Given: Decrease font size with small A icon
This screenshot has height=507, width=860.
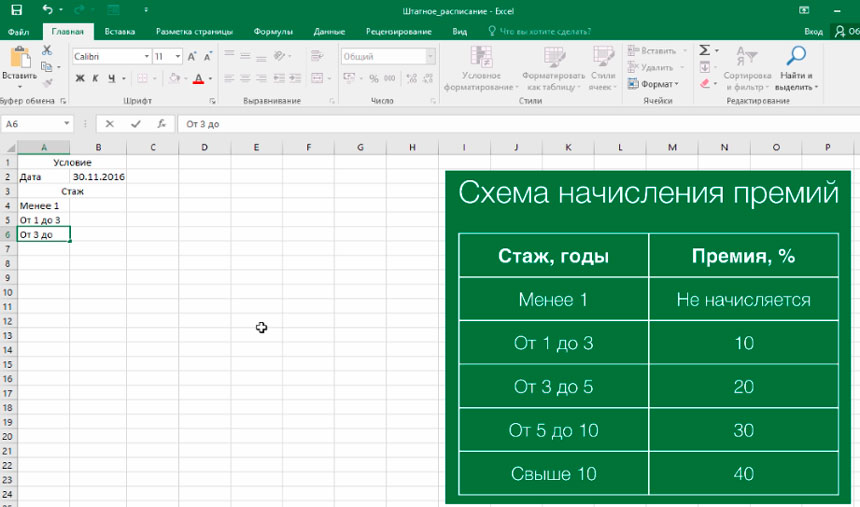Looking at the screenshot, I should tap(208, 57).
